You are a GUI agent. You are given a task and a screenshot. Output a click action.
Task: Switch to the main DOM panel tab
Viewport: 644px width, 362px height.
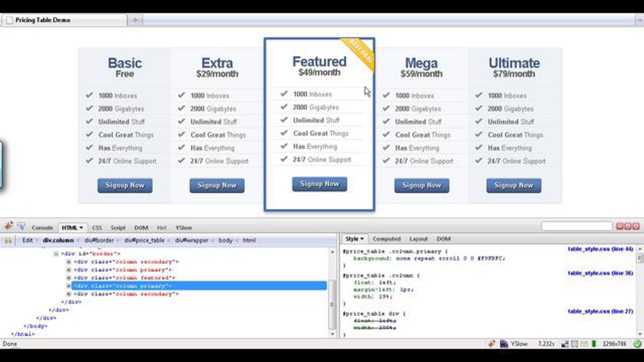[141, 228]
